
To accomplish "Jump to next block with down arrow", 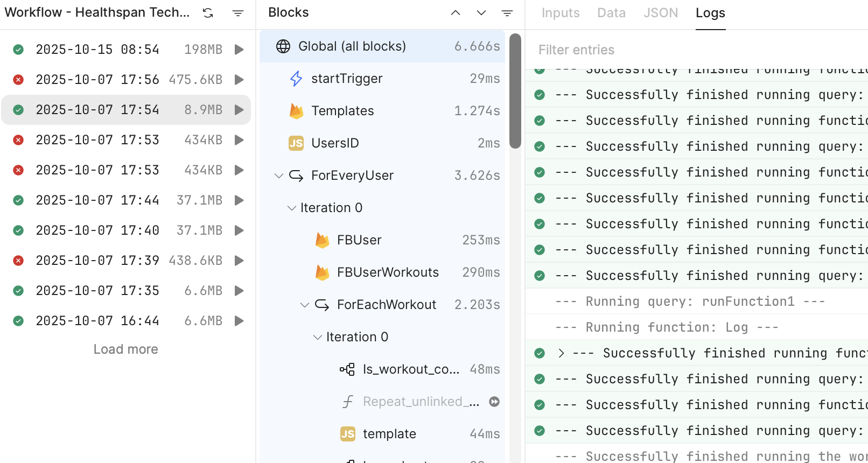I will tap(481, 13).
